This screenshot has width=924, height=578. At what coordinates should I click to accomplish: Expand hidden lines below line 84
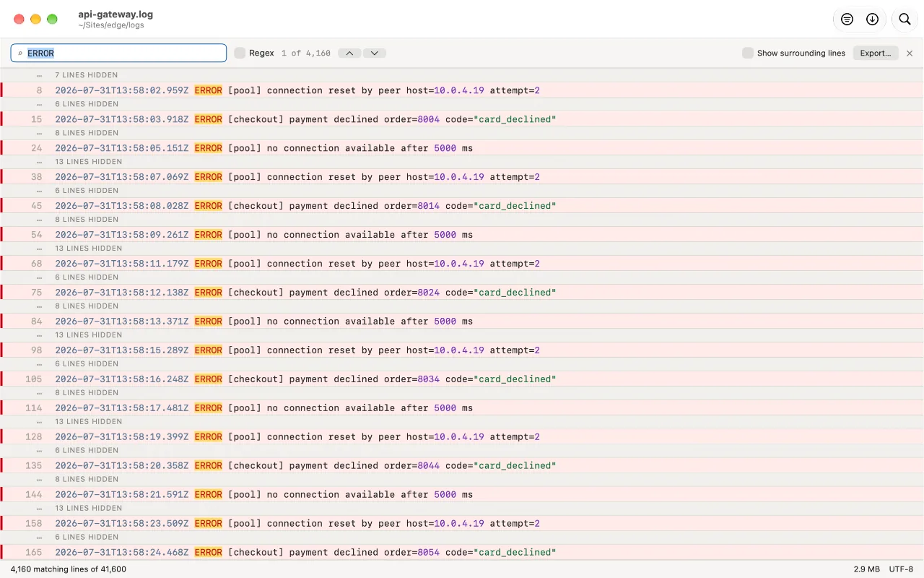462,335
